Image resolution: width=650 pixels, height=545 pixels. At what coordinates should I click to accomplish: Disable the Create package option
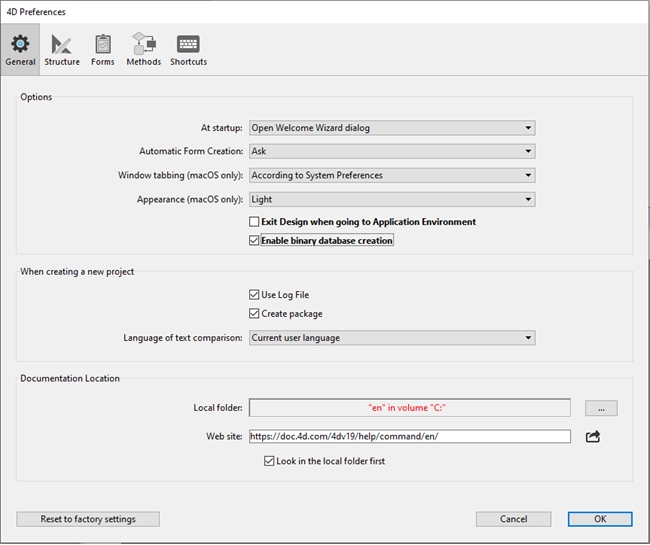point(254,314)
